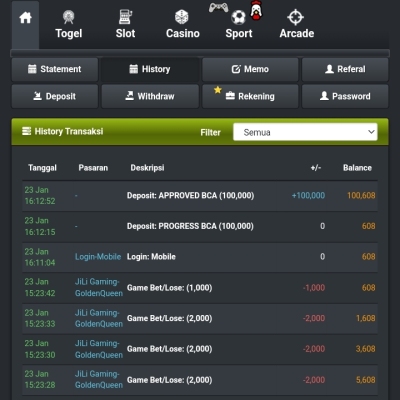
Task: Click JiLi Gaming-GoldenQueen link at 15:23:42
Action: pyautogui.click(x=99, y=287)
